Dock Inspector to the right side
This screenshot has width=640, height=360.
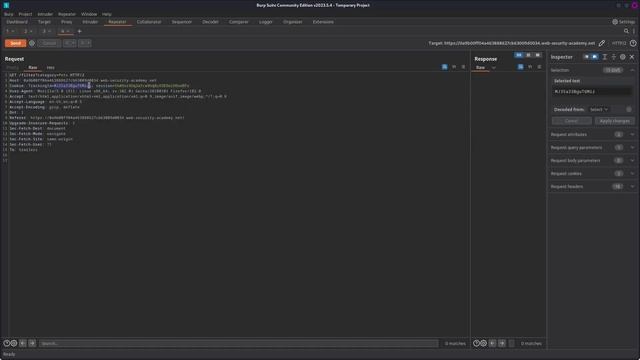pos(595,57)
